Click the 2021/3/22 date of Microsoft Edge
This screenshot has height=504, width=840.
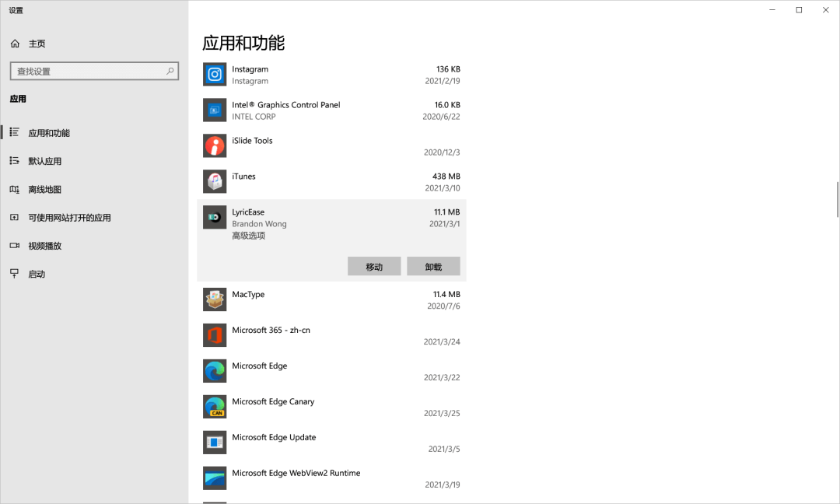point(442,377)
